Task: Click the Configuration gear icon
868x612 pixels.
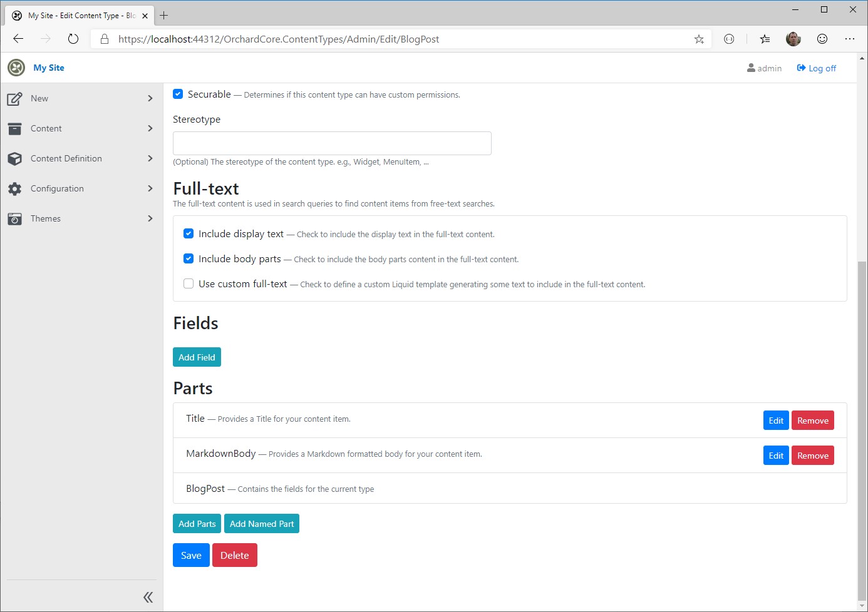Action: [14, 188]
